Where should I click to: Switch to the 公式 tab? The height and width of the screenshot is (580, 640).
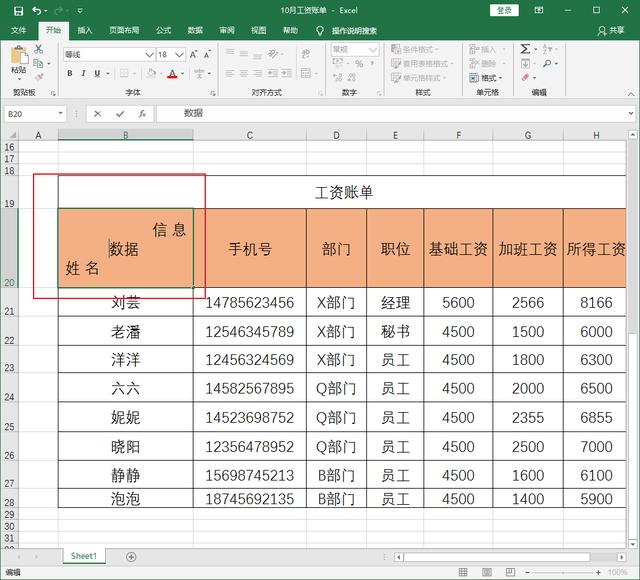(x=163, y=30)
